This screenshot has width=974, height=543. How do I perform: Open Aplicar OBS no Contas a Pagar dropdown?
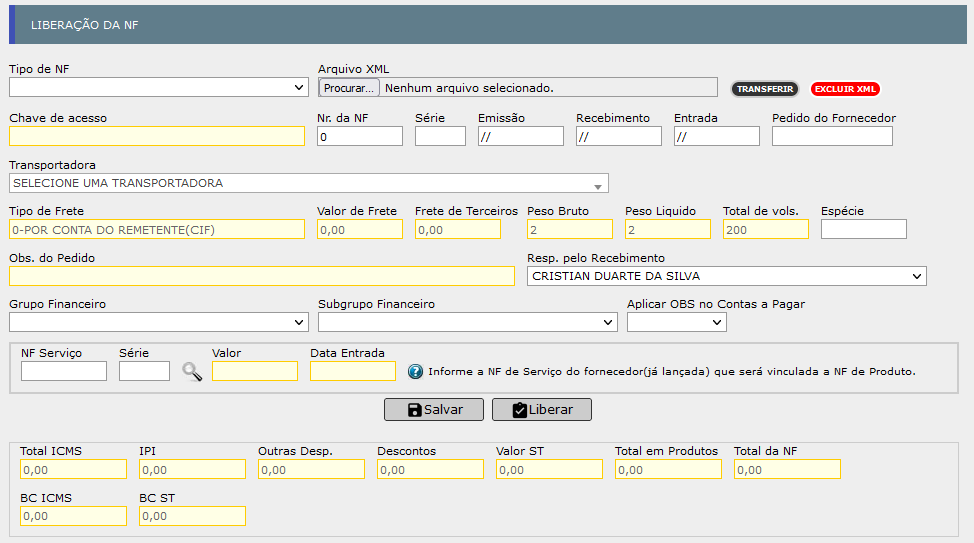[x=676, y=322]
